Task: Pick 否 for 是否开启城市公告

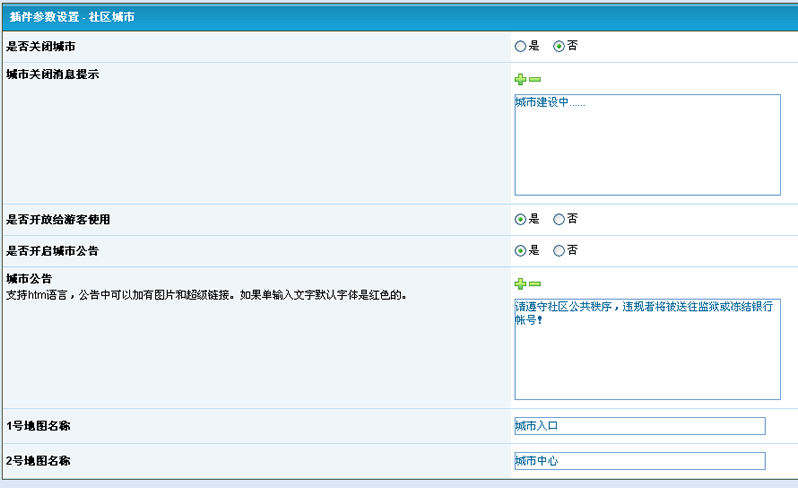Action: click(x=559, y=250)
